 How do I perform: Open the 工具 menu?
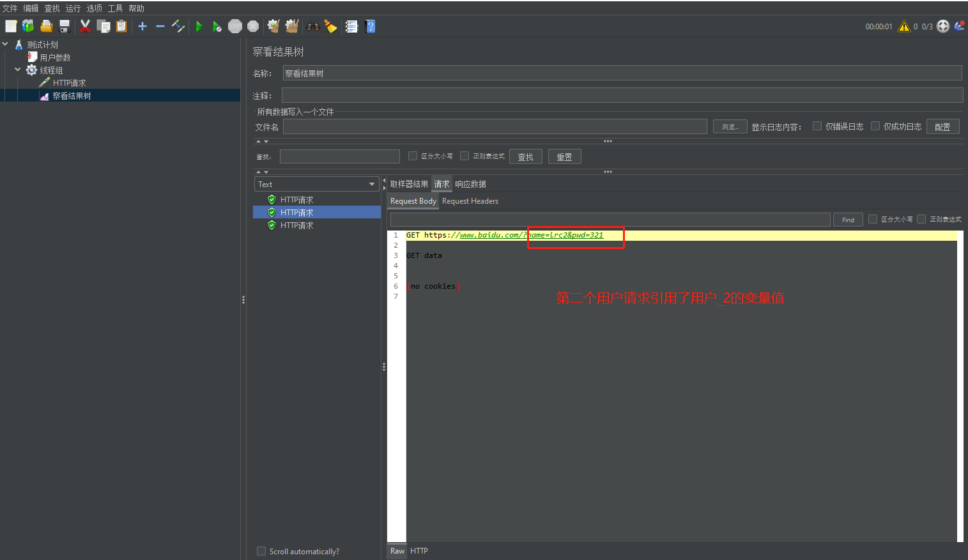click(x=115, y=8)
